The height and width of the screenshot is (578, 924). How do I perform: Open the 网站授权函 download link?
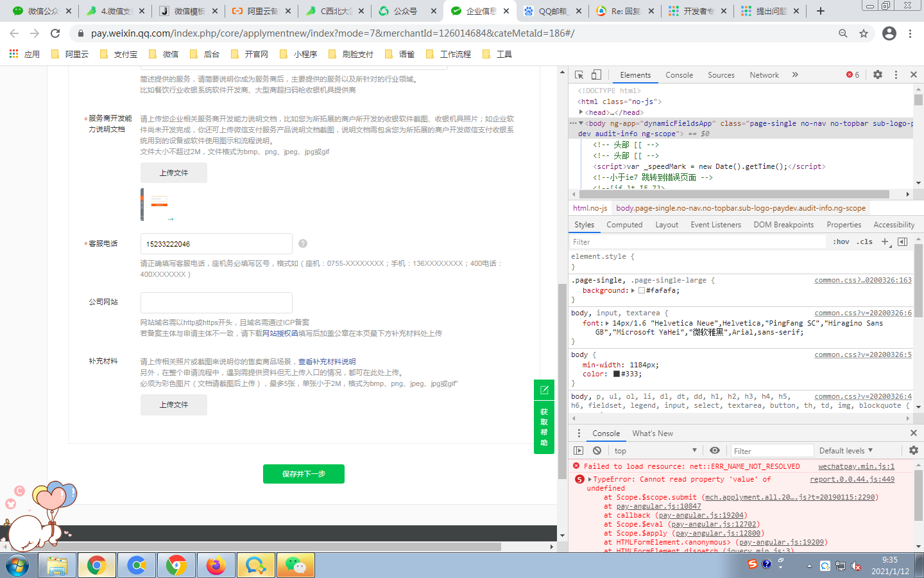pyautogui.click(x=280, y=333)
